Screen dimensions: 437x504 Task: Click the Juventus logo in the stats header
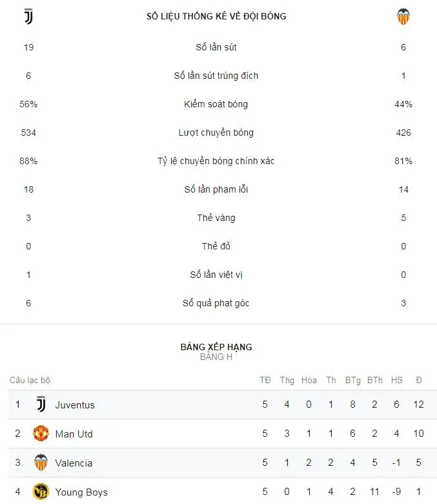(28, 17)
